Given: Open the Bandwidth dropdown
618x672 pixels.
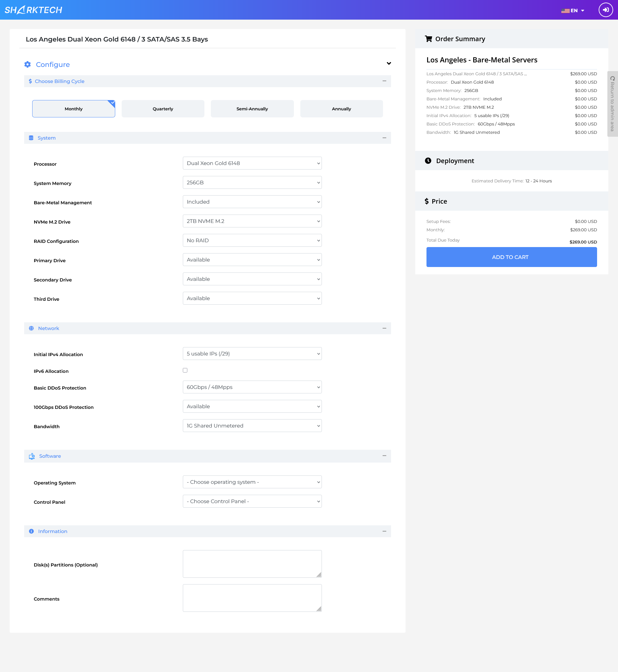Looking at the screenshot, I should point(252,426).
